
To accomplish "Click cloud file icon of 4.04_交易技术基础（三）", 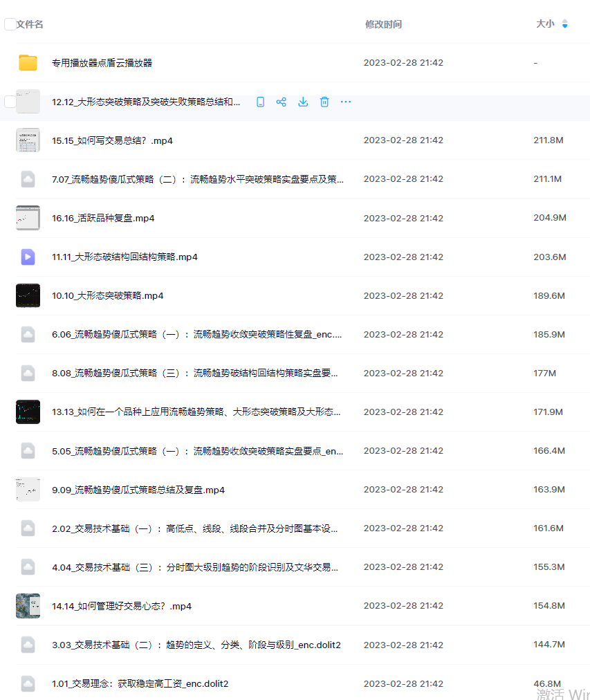I will pos(28,567).
